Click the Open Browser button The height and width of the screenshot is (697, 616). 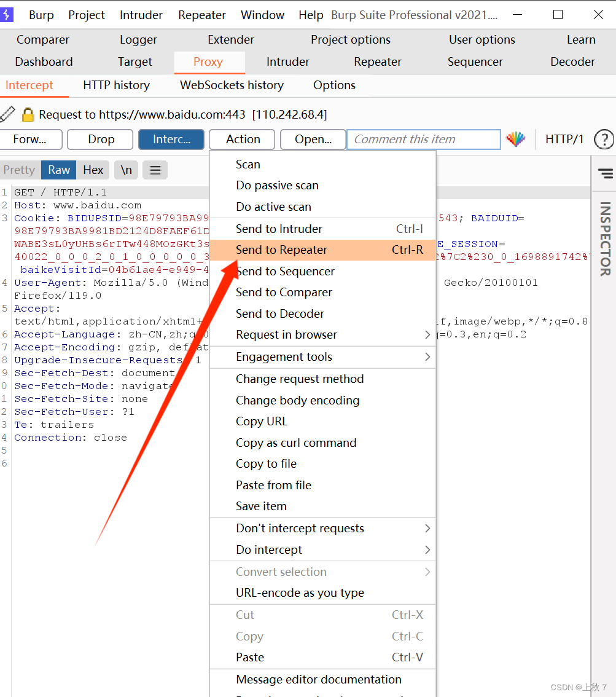[313, 140]
